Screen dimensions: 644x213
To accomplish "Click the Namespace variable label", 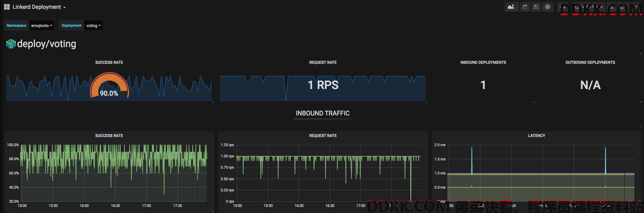I will [x=16, y=26].
